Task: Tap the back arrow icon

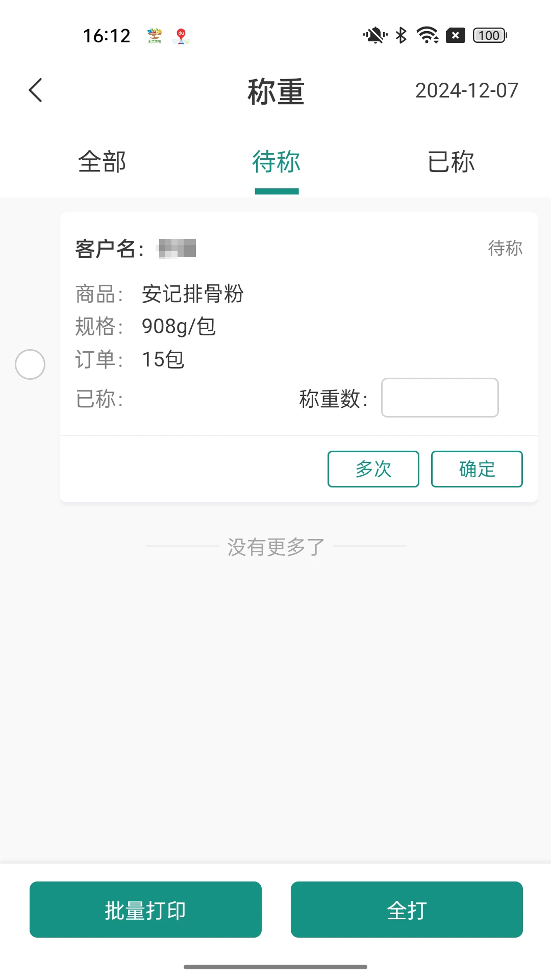Action: point(35,91)
